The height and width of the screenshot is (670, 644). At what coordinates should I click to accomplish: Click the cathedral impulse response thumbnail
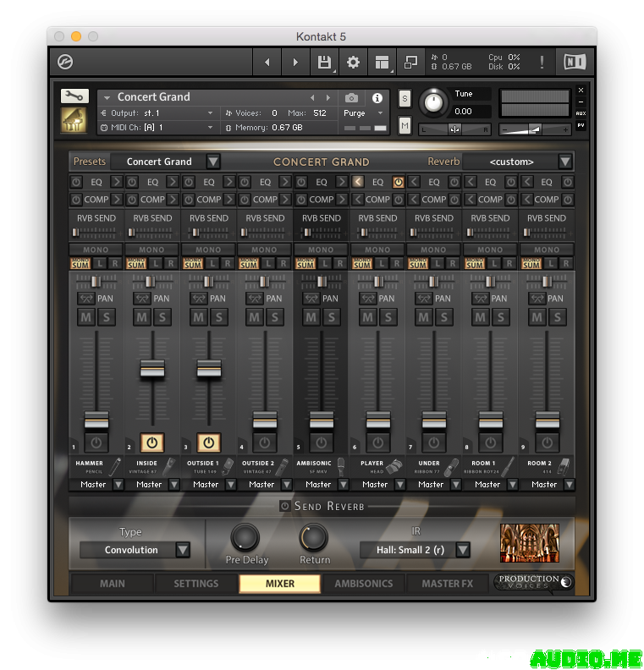click(530, 543)
